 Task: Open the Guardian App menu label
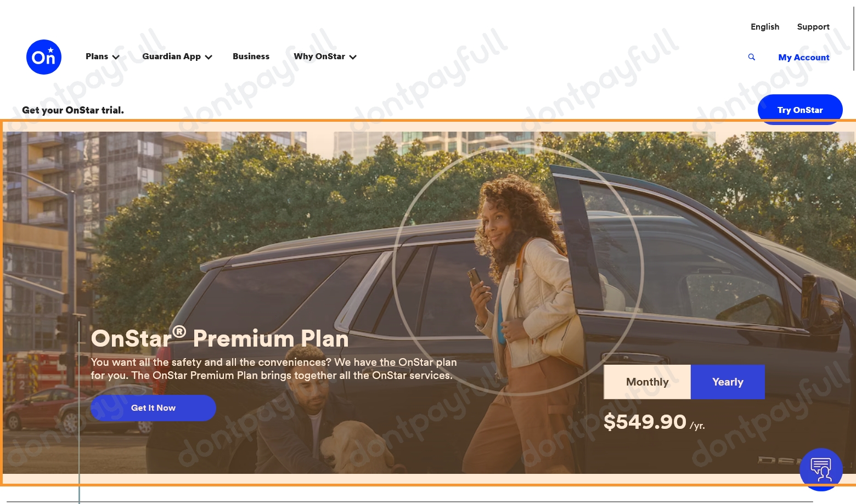[171, 56]
